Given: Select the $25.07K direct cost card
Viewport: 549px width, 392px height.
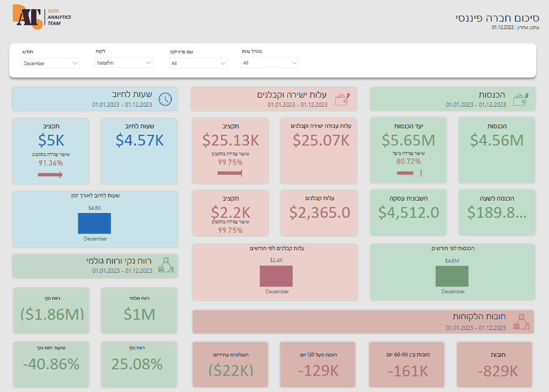Looking at the screenshot, I should [319, 151].
